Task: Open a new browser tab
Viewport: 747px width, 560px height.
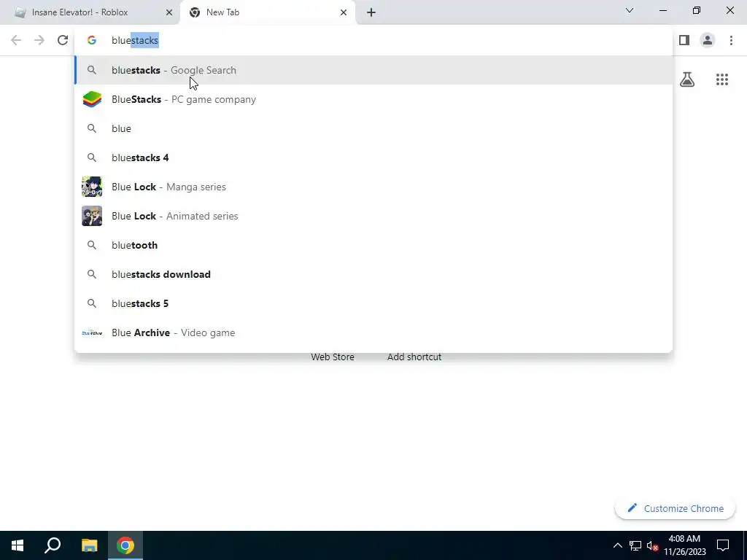Action: tap(371, 12)
